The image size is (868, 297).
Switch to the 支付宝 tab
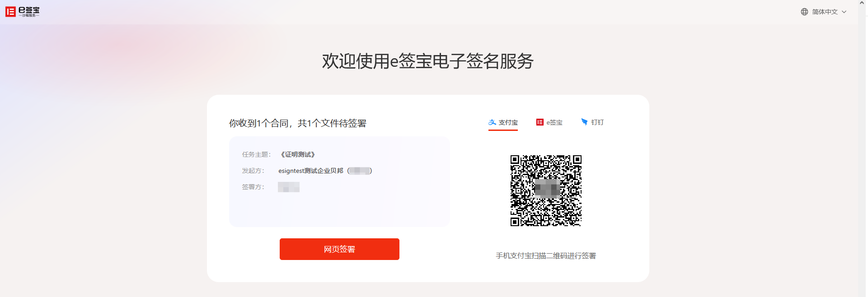pos(503,122)
